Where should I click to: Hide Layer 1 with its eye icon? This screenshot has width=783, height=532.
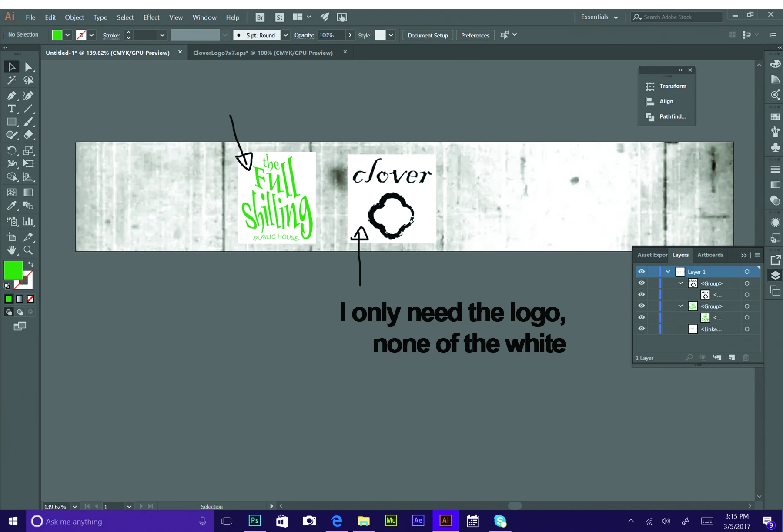tap(642, 272)
